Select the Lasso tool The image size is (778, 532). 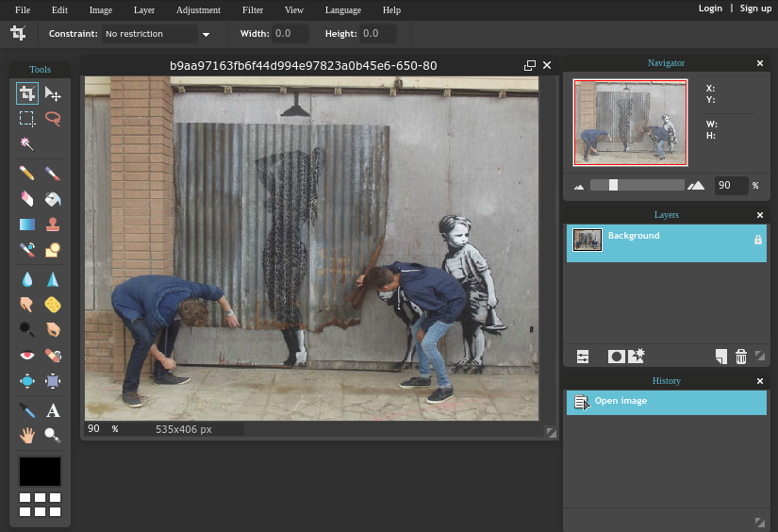(x=54, y=119)
